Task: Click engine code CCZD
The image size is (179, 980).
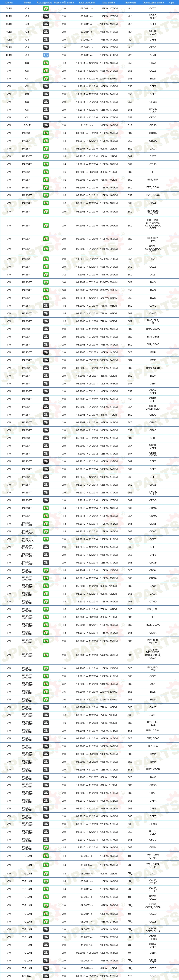Action: (153, 914)
